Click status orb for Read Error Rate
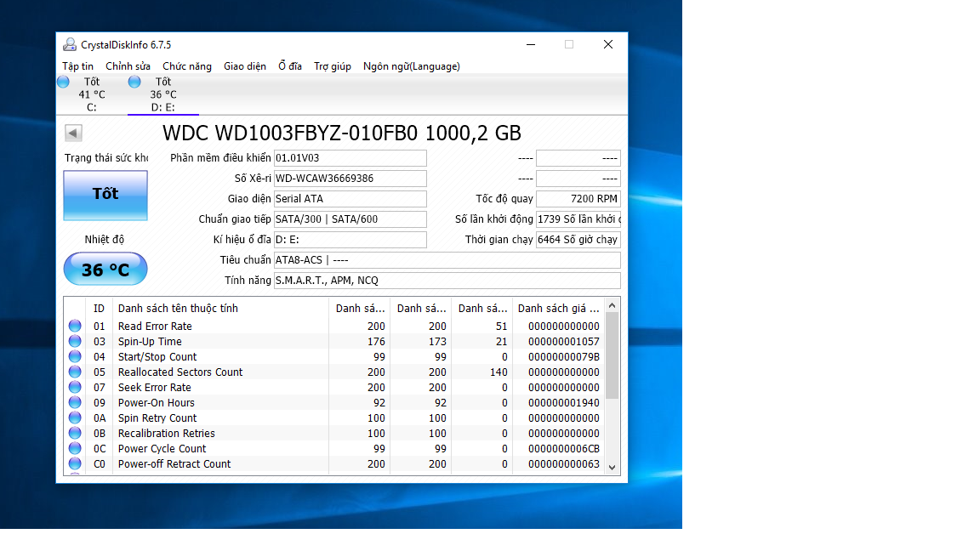This screenshot has height=551, width=980. click(x=75, y=326)
